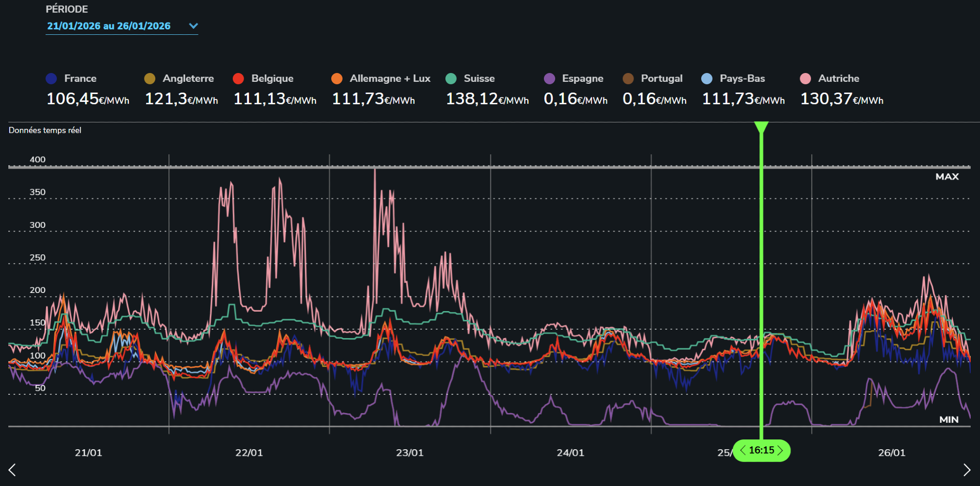Click the 22/01 date label on axis

[x=249, y=453]
